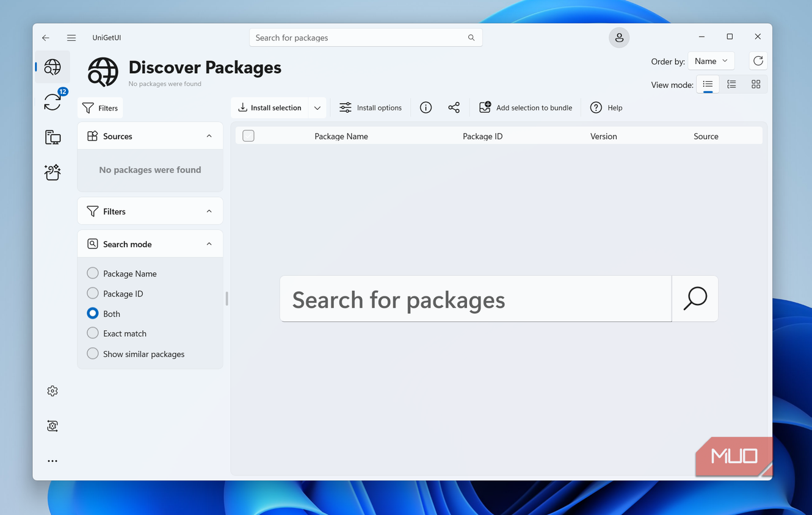Click magnifier in top search bar
The width and height of the screenshot is (812, 515).
point(471,38)
